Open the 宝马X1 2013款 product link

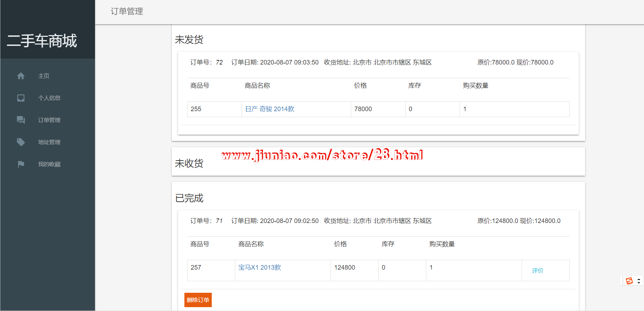[x=259, y=268]
